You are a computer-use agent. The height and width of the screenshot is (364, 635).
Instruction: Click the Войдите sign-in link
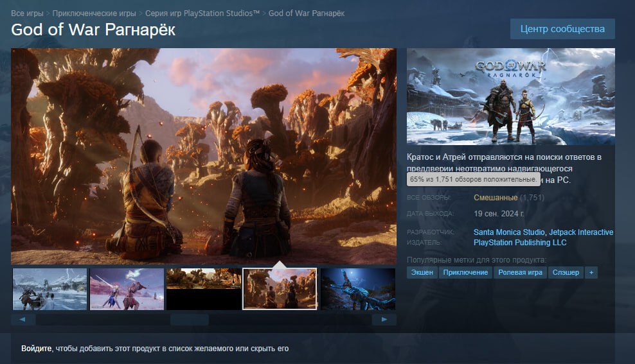(37, 349)
